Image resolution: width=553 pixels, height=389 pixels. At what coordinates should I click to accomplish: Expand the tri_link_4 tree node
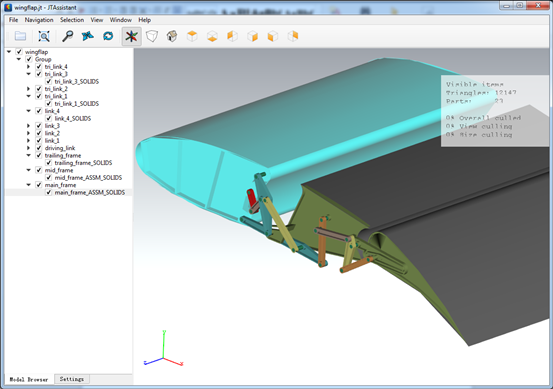click(x=29, y=66)
